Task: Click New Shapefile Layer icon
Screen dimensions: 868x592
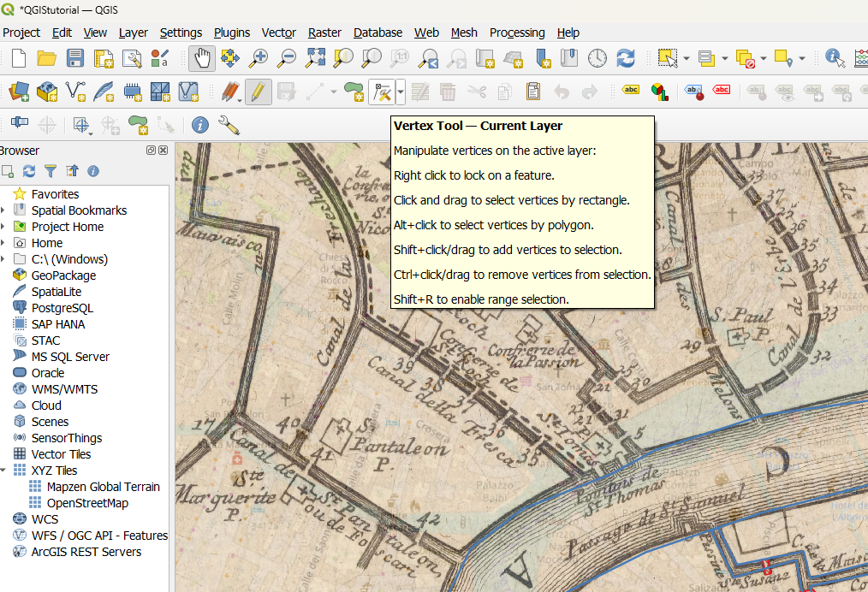Action: [75, 92]
